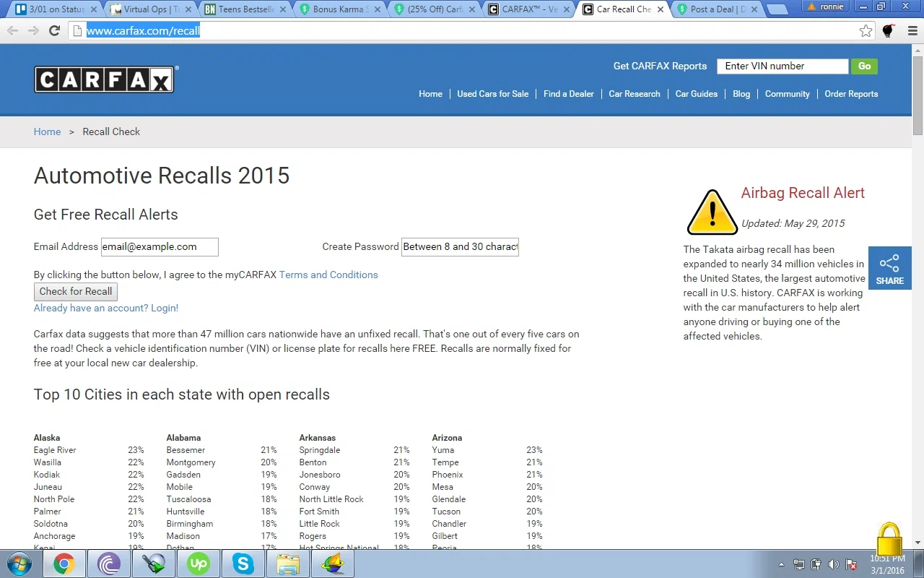Close the 'Car Recall Che' tab
Viewport: 924px width, 578px height.
point(660,9)
